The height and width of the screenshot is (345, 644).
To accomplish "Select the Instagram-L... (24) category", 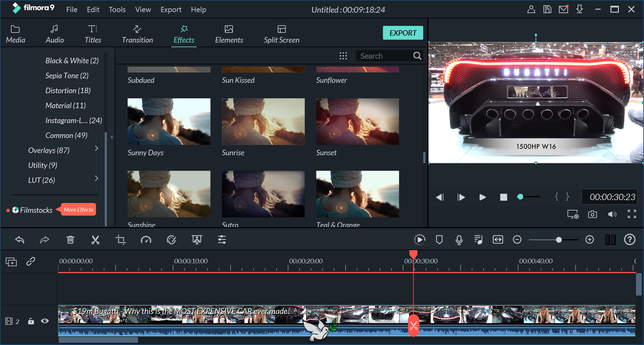I will point(74,120).
